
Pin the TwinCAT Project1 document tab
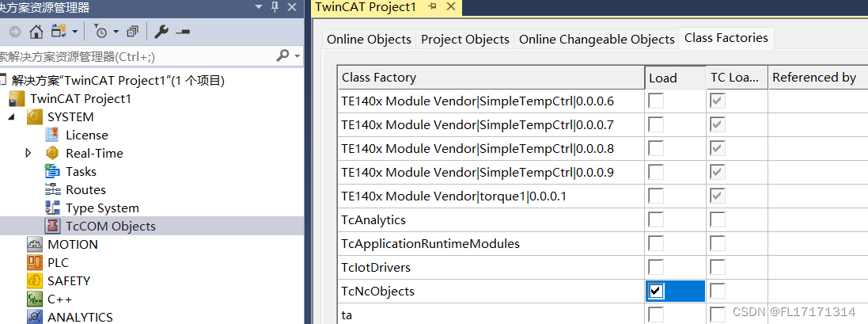[433, 7]
